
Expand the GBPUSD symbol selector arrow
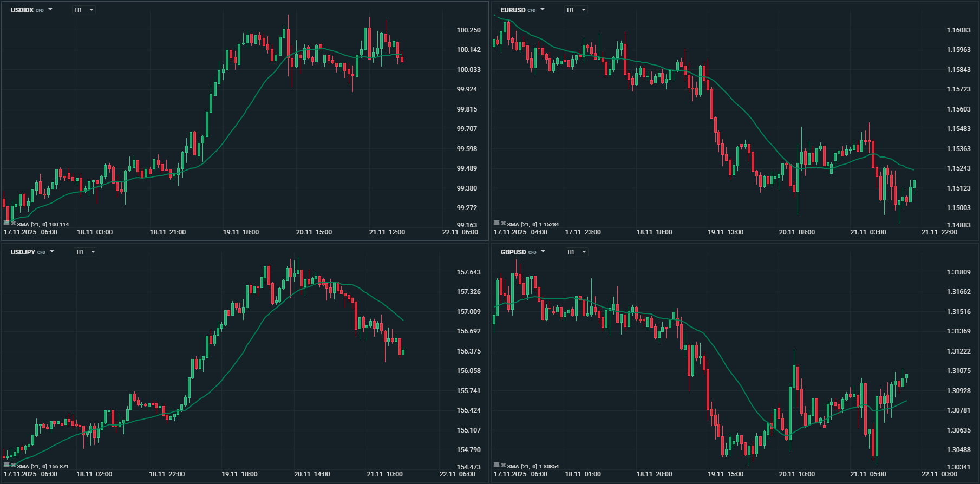(543, 252)
